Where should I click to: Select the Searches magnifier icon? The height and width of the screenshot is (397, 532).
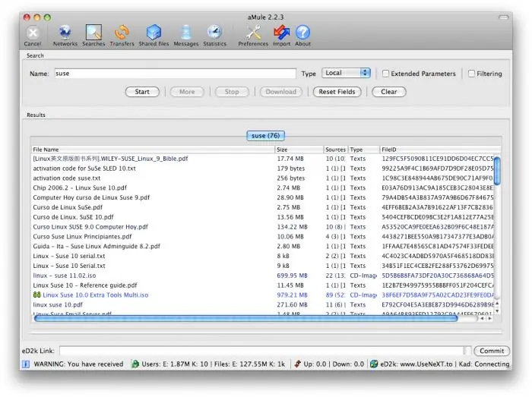[93, 33]
